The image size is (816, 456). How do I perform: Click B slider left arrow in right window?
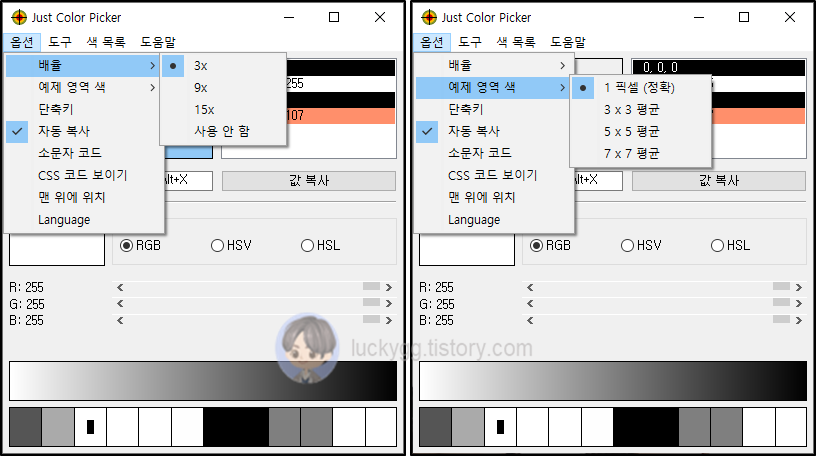tap(530, 320)
